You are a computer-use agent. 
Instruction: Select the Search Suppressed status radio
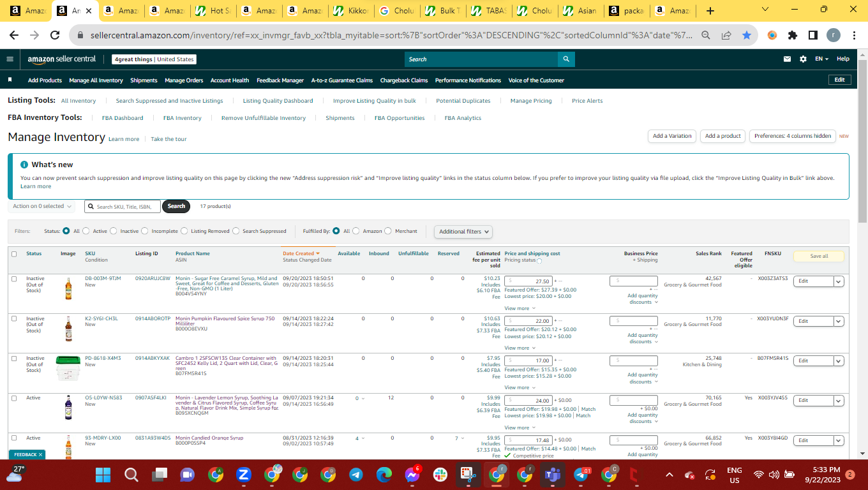236,231
